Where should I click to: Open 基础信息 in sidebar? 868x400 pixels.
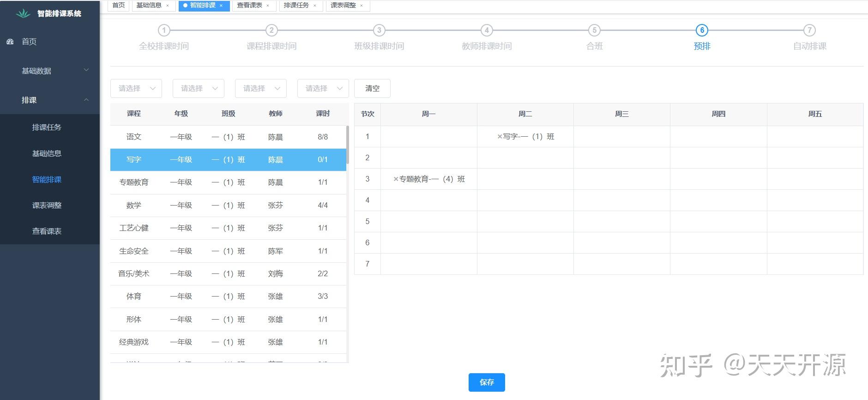(50, 153)
